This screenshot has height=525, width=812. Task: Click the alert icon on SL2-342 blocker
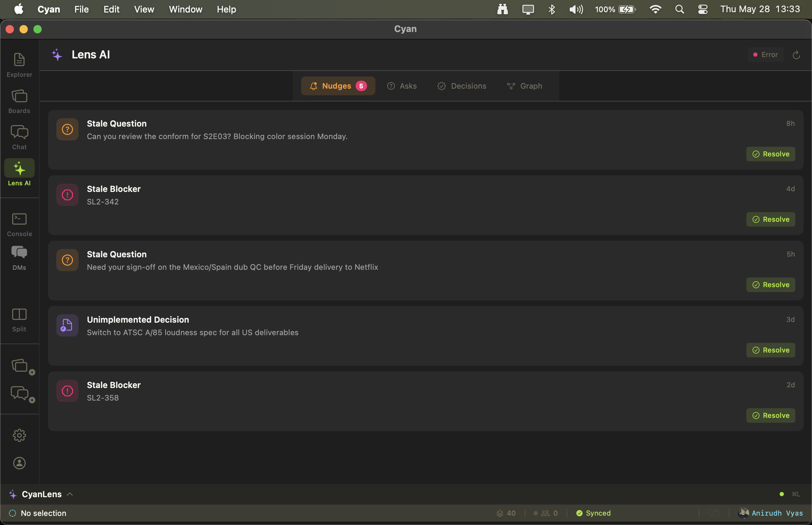67,195
